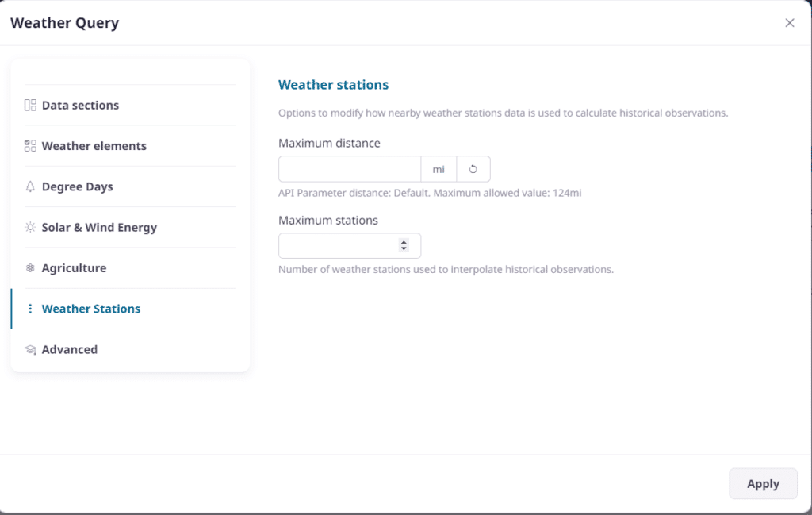Click the Solar & Wind Energy sun icon
The width and height of the screenshot is (812, 515).
point(29,227)
